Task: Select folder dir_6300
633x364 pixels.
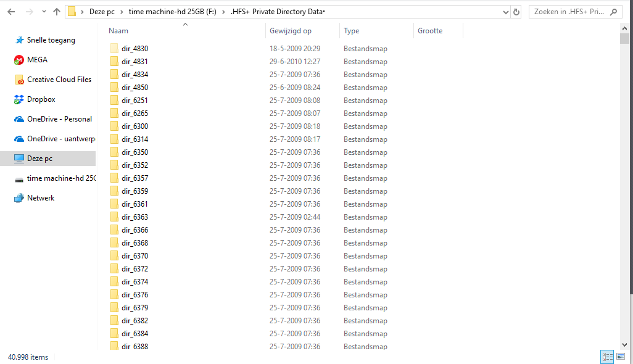Action: [135, 126]
